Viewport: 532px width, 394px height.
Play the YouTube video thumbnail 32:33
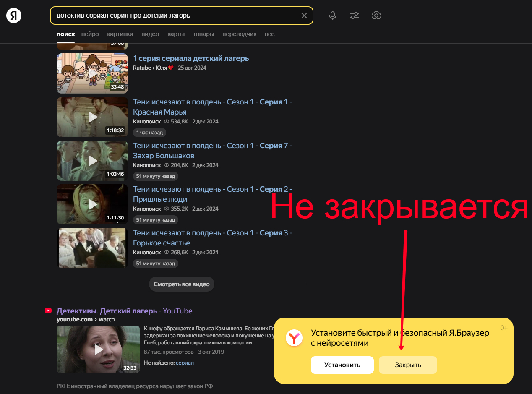tap(98, 349)
